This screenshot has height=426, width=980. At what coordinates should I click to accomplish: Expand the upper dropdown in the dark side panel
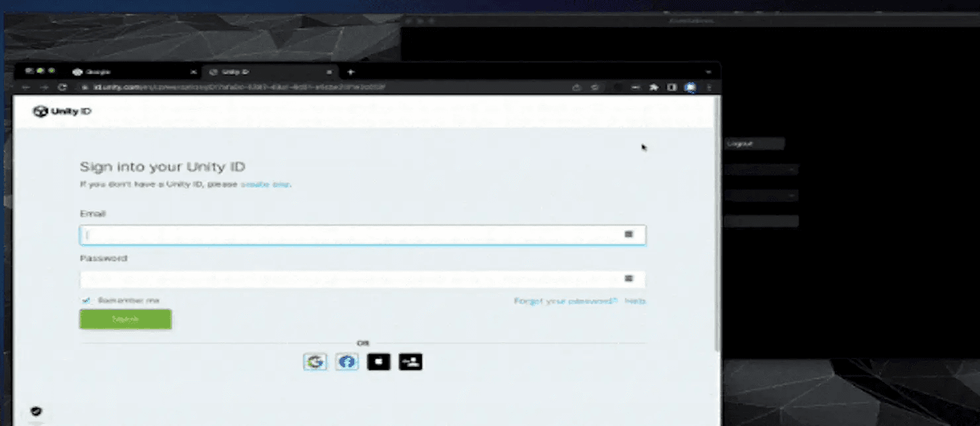point(761,169)
